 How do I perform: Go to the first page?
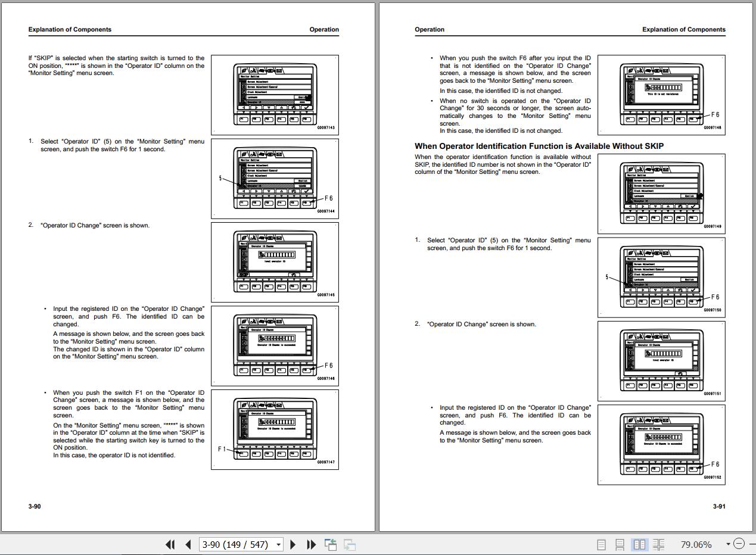pos(170,544)
